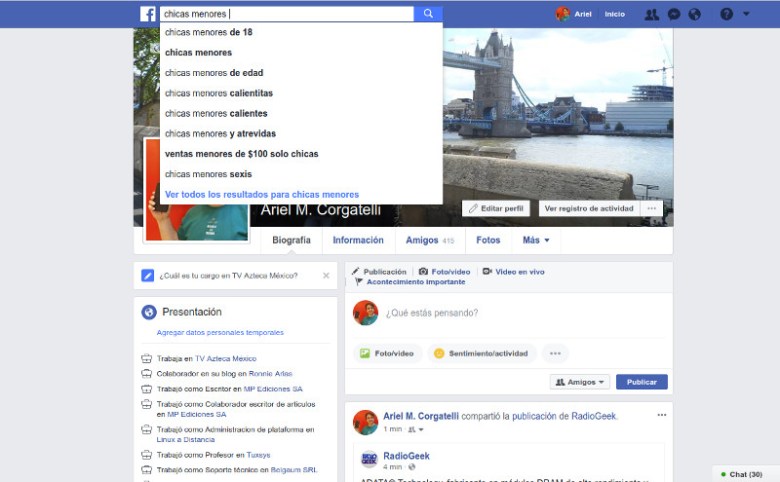Open the friend requests icon

coord(652,14)
